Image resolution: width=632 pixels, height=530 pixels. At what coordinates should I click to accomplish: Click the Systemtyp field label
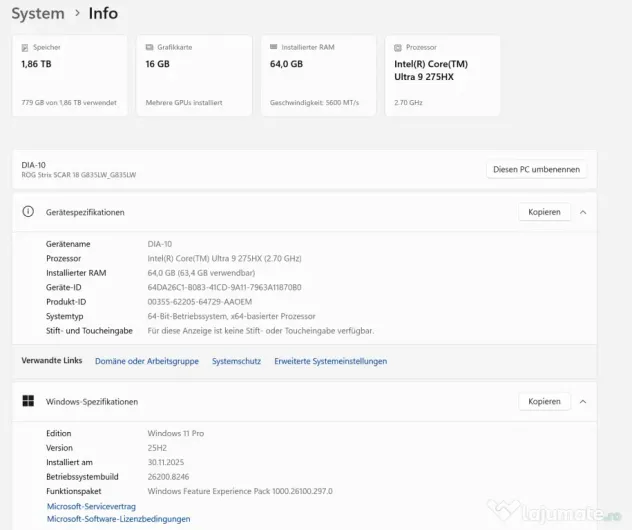(64, 316)
